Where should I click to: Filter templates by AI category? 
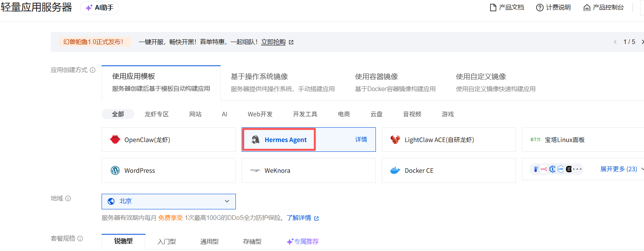[x=225, y=114]
